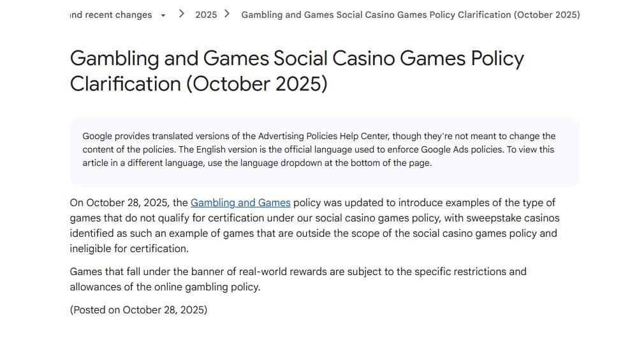Go to the '2025' breadcrumb
The width and height of the screenshot is (644, 337).
point(206,15)
